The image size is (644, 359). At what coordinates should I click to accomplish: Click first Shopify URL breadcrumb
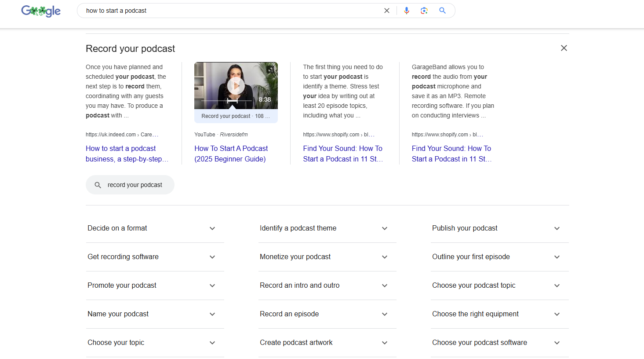coord(338,135)
